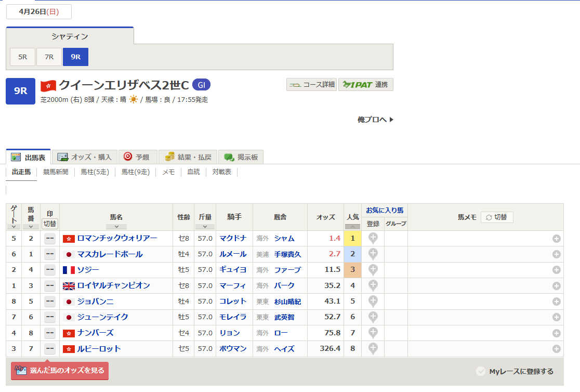This screenshot has width=580, height=392.
Task: Register ソジー as favorite horse
Action: (373, 269)
